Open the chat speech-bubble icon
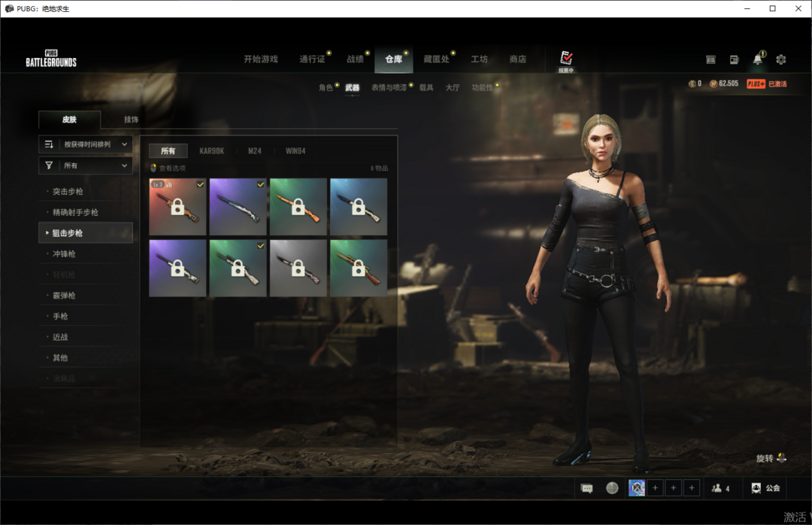The width and height of the screenshot is (812, 525). [x=586, y=488]
